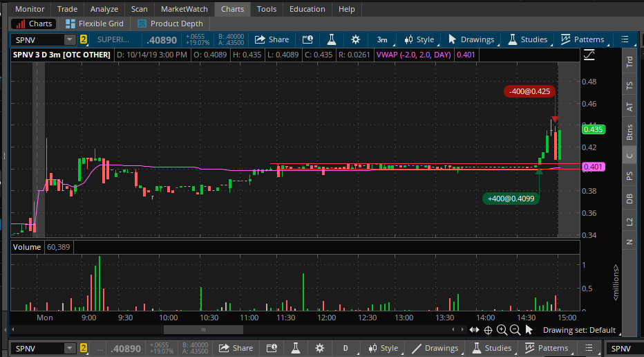Toggle the DB sidebar panel
Image resolution: width=644 pixels, height=357 pixels.
[x=629, y=199]
